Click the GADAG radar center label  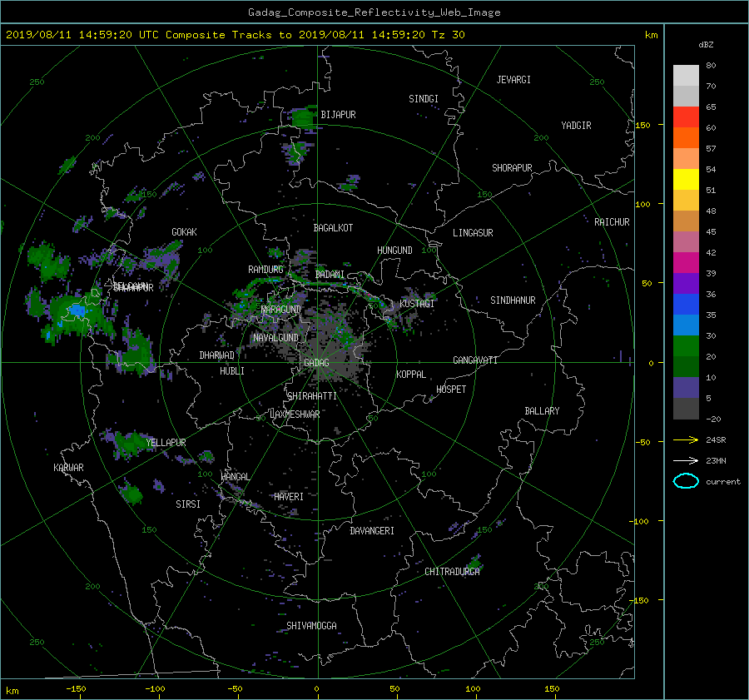click(x=316, y=363)
